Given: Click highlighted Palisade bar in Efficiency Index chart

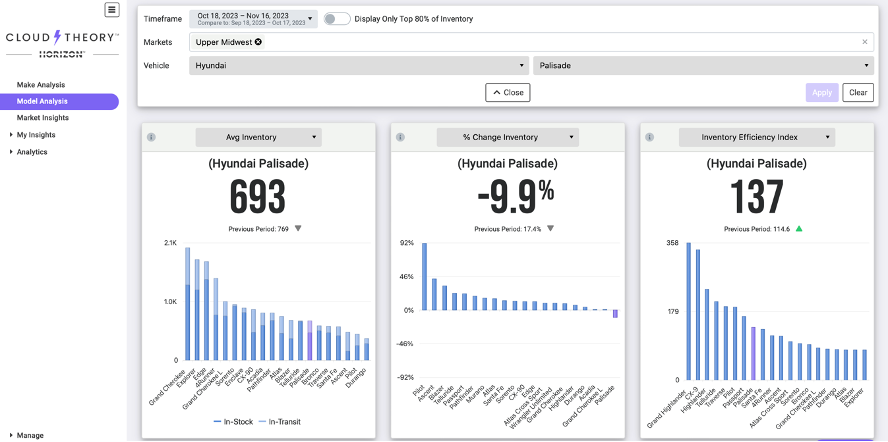Looking at the screenshot, I should 753,353.
